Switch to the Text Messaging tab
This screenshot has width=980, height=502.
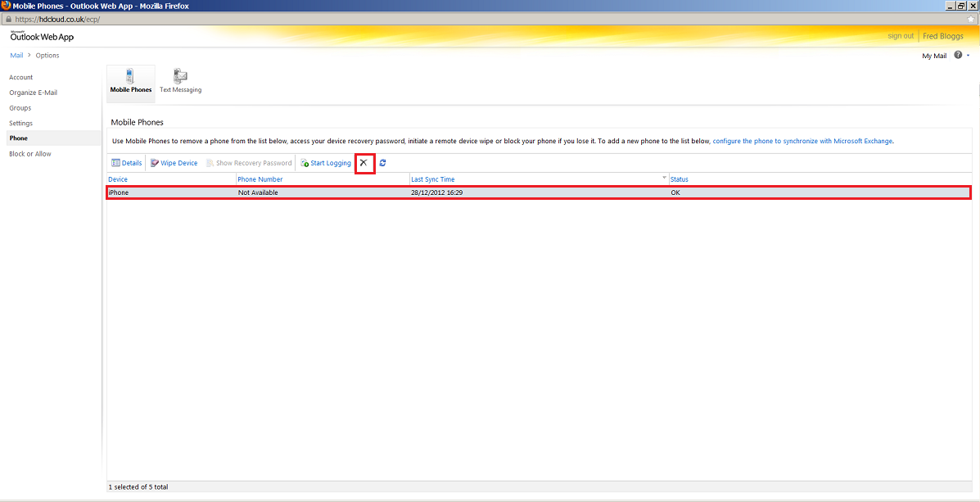181,81
